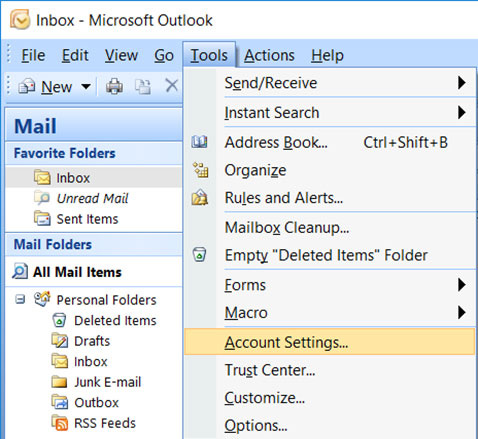Viewport: 478px width, 439px height.
Task: Open the Actions menu
Action: [269, 55]
